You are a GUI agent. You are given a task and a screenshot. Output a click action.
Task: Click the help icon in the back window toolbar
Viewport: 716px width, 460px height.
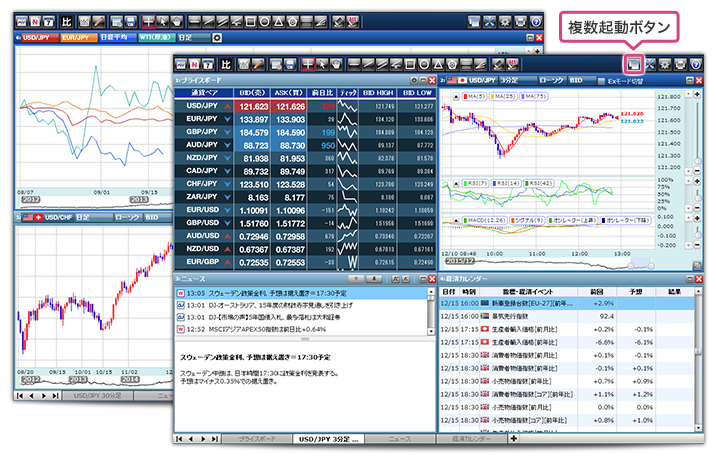point(537,21)
